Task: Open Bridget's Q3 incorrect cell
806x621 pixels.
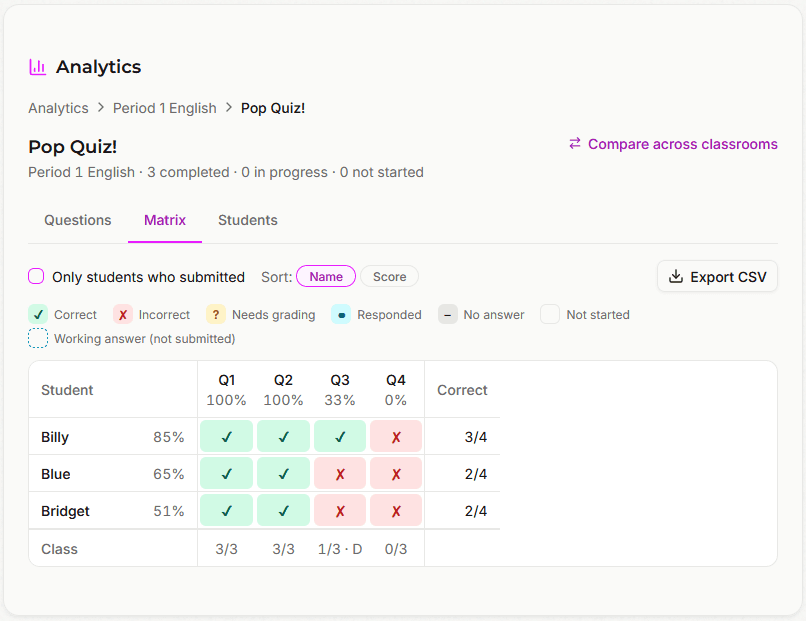Action: (x=340, y=510)
